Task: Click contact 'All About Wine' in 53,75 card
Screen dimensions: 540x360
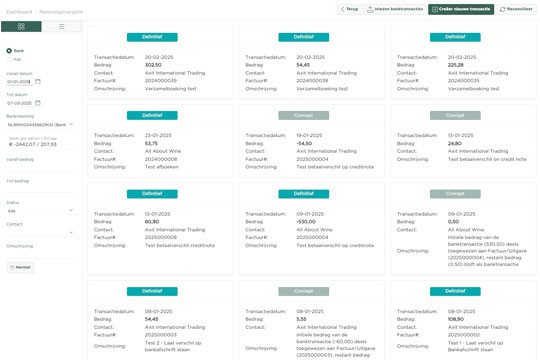Action: [163, 151]
